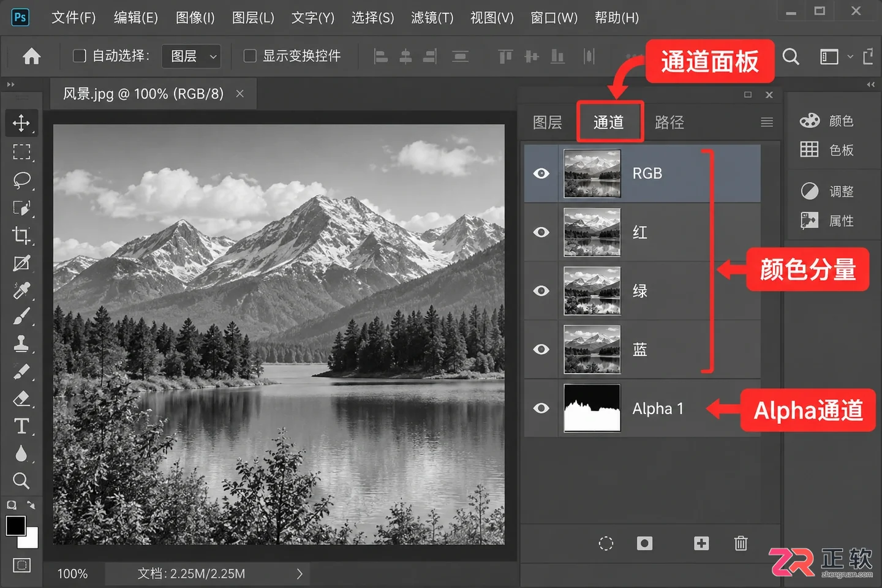Collapse the right panel dock double arrows
Viewport: 882px width, 588px height.
pos(871,85)
